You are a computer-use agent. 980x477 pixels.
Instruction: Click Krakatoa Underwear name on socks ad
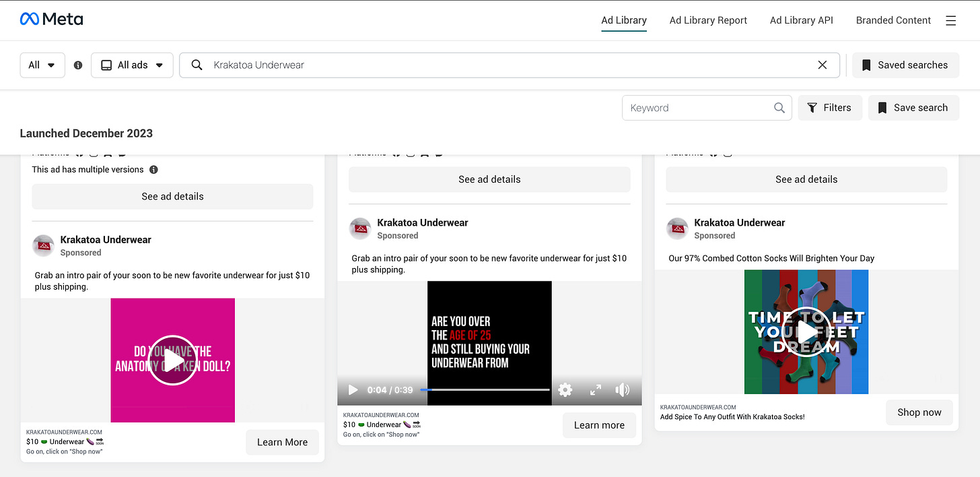pos(740,222)
